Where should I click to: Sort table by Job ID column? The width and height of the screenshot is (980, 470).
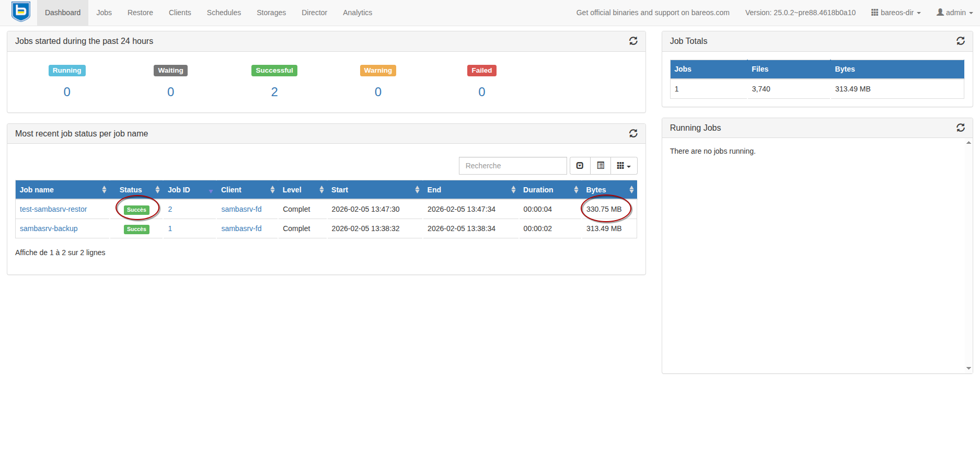point(190,190)
